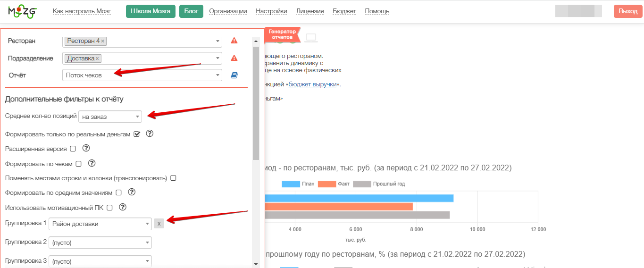Click the warning icon next to Подразделение
Viewport: 644px width, 268px height.
click(234, 58)
